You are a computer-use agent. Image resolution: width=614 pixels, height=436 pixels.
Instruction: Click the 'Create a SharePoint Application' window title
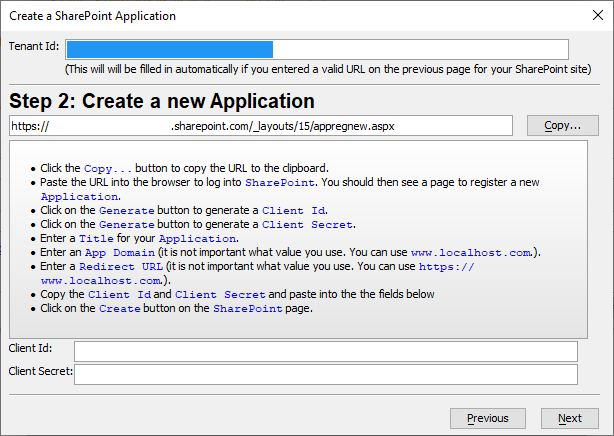tap(92, 16)
